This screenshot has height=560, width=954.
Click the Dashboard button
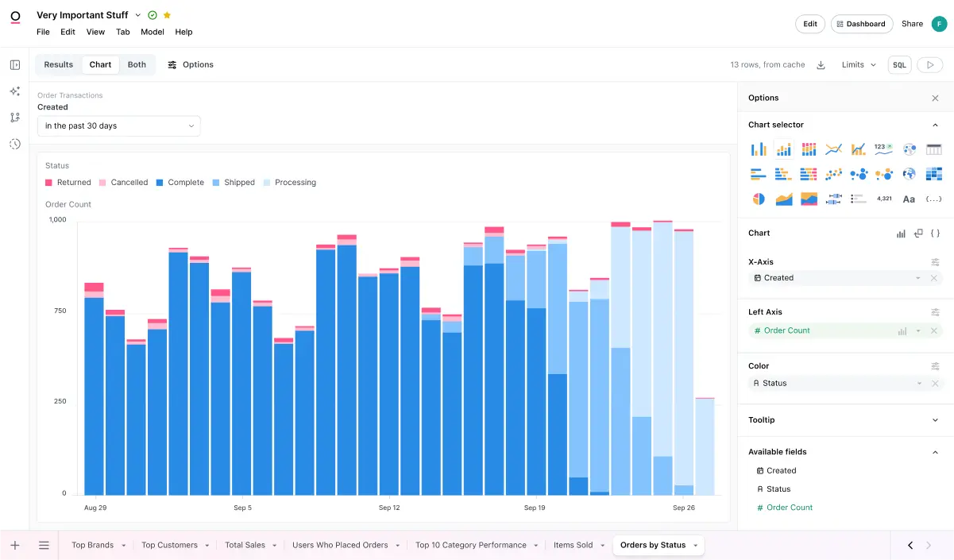pos(862,24)
